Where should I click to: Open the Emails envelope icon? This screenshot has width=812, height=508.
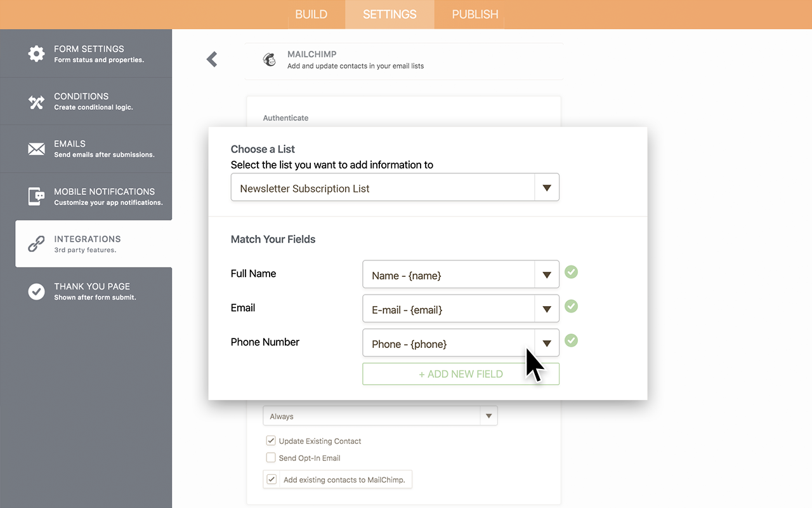click(36, 149)
